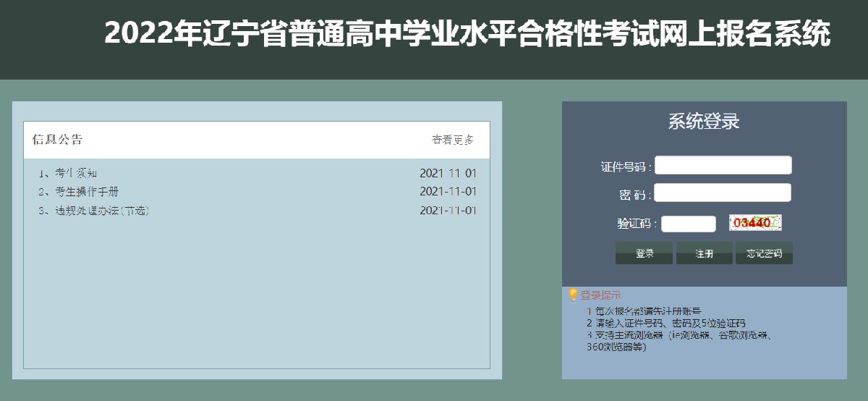The image size is (868, 401).
Task: Focus the 证件号码 input field
Action: tap(723, 166)
